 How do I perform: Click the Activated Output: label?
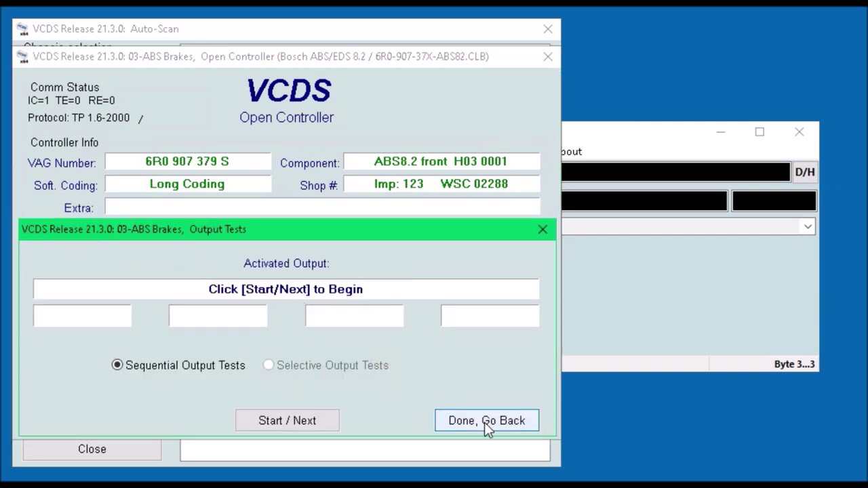286,264
